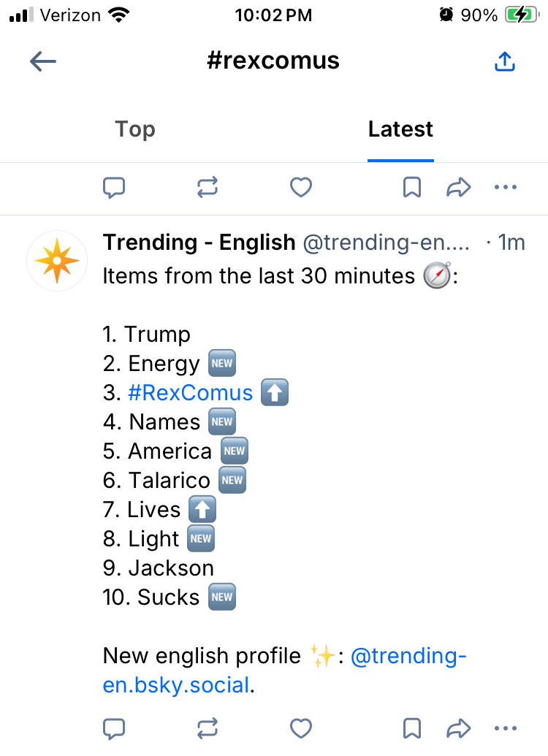Share the Trending - English post
The image size is (548, 756).
click(x=458, y=728)
